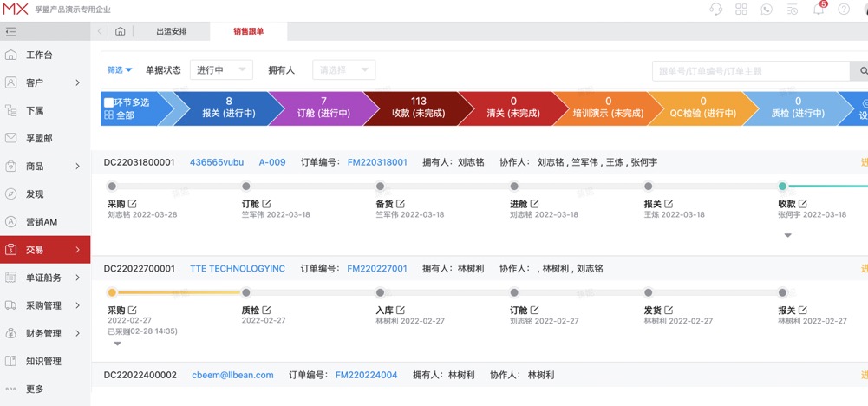This screenshot has width=868, height=406.
Task: Open customer service headset icon
Action: point(716,10)
